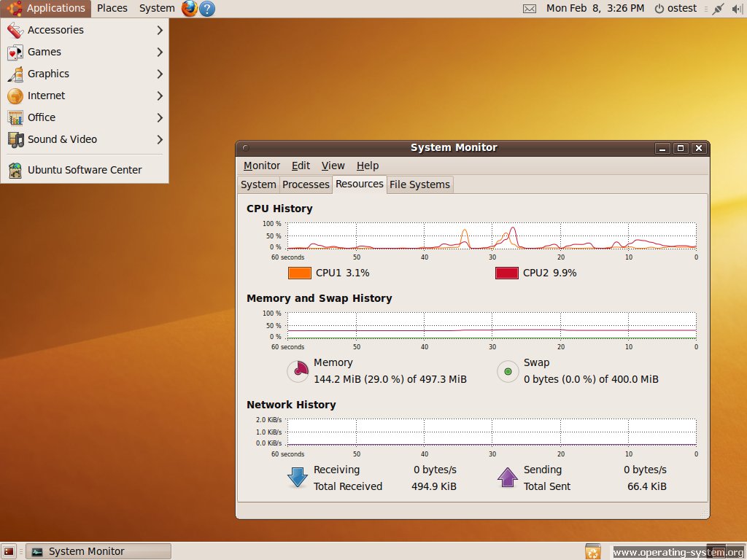747x560 pixels.
Task: Pick the CPU2 red color swatch
Action: tap(507, 273)
